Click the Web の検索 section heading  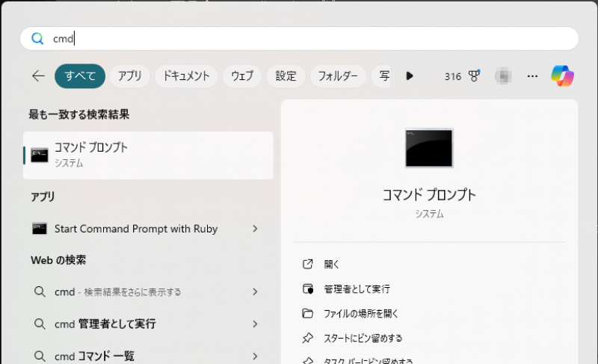click(58, 260)
